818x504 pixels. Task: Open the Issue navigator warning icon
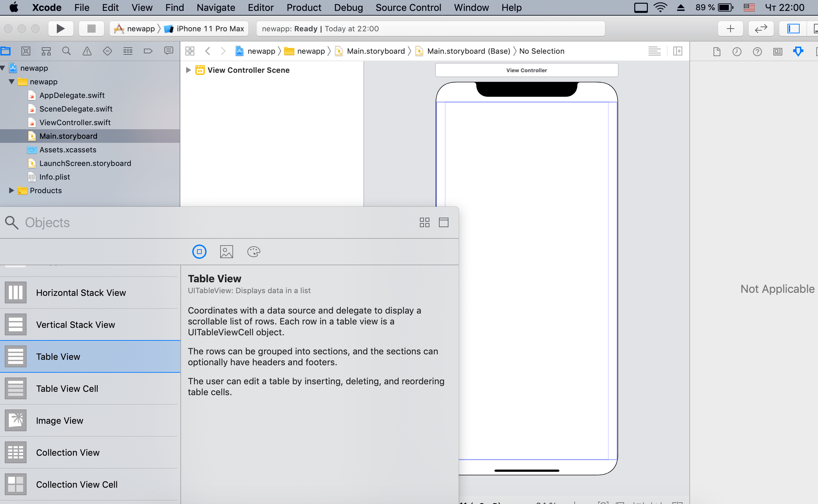87,51
